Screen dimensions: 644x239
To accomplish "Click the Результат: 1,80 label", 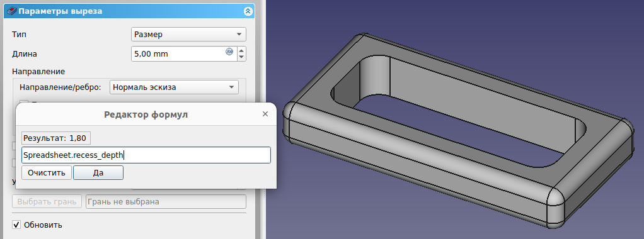I will point(56,138).
